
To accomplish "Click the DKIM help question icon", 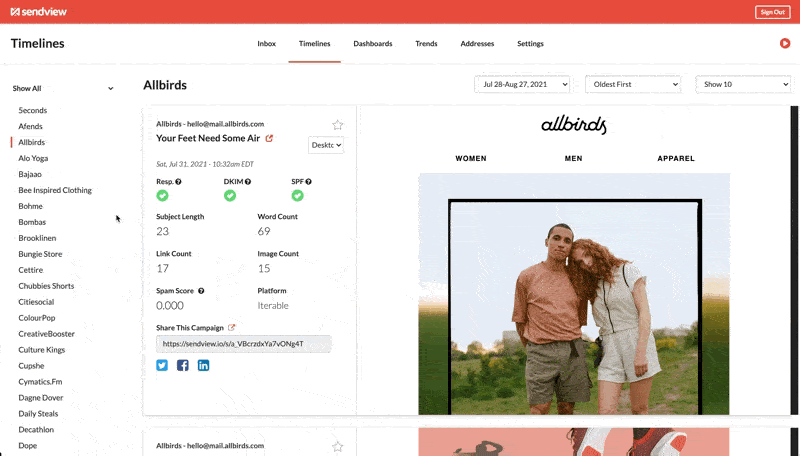I will click(x=247, y=182).
